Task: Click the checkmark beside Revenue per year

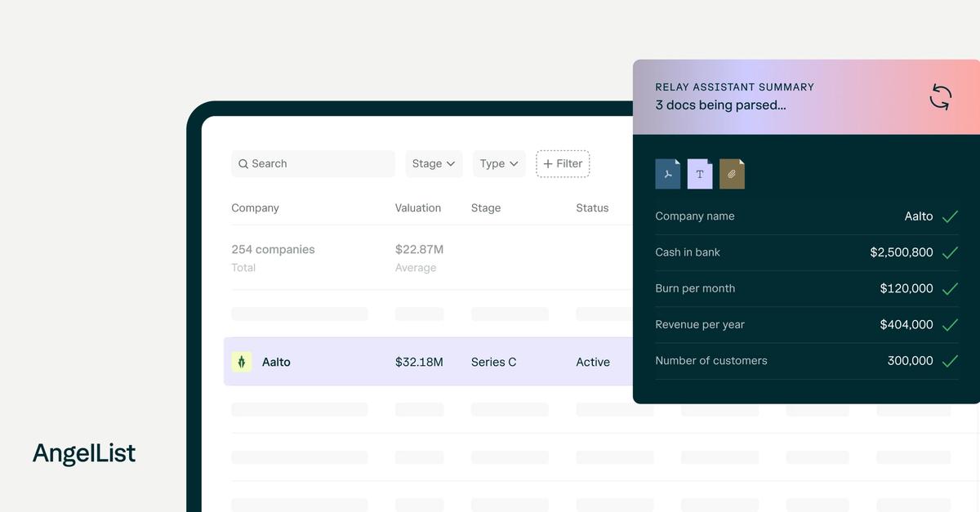Action: (950, 324)
